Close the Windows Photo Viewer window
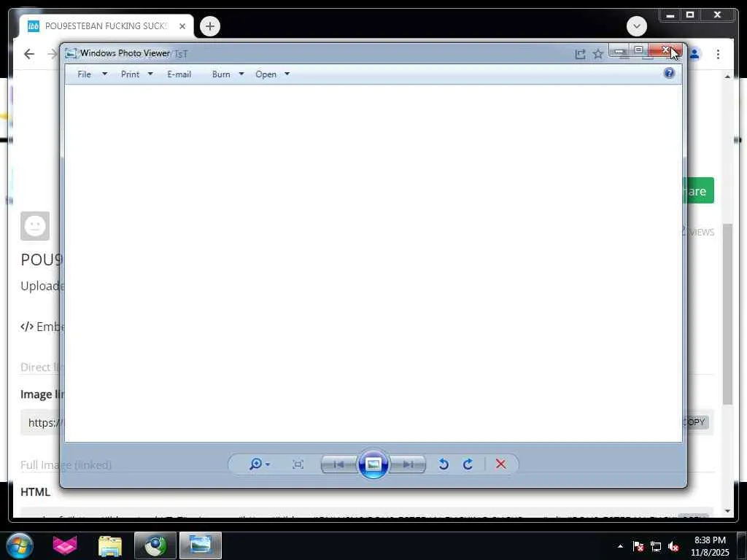 point(665,50)
